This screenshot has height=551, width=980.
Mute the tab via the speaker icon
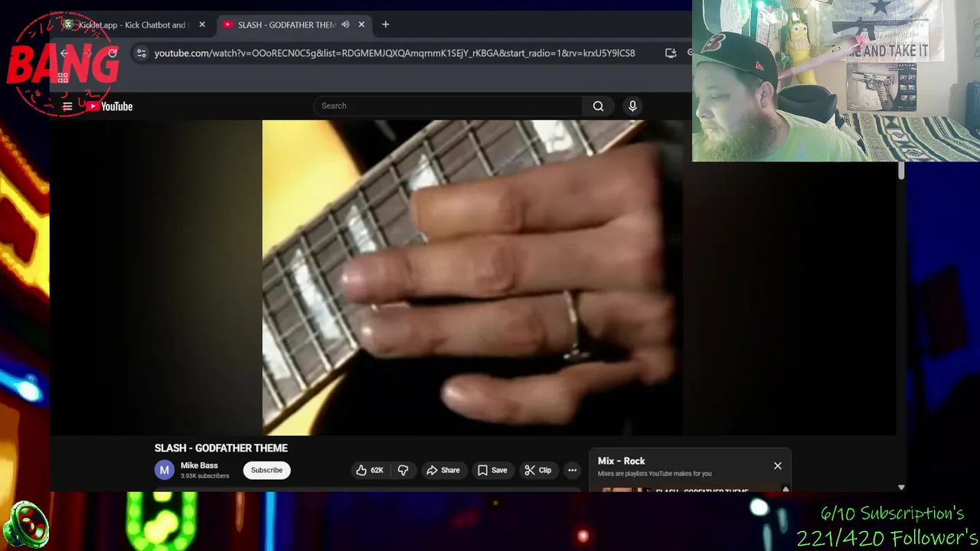click(x=345, y=24)
